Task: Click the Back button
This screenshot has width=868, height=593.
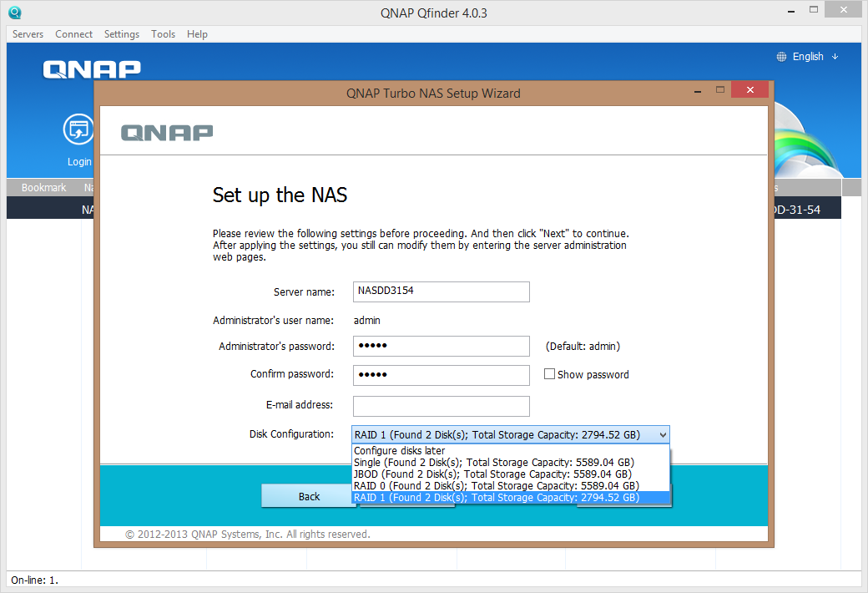Action: point(308,496)
